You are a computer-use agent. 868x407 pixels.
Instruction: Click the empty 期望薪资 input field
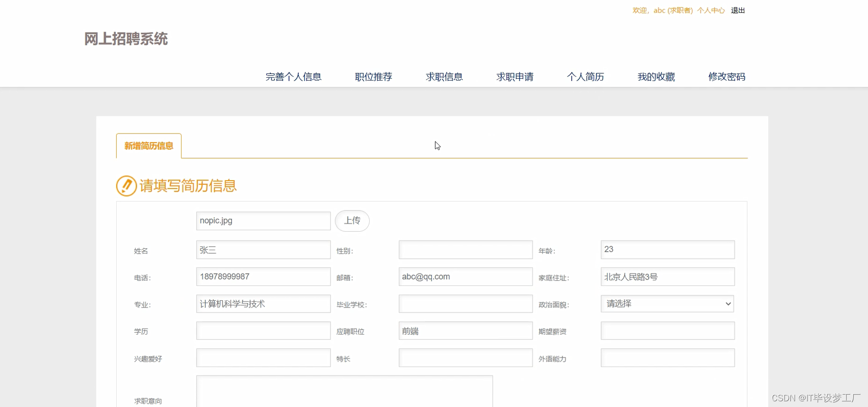click(x=668, y=331)
